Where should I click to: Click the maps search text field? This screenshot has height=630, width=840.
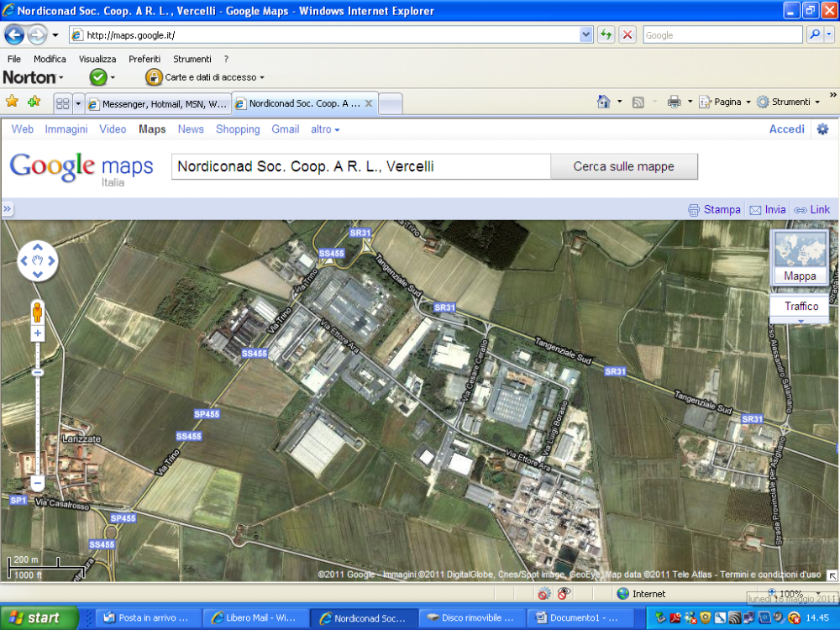coord(360,166)
